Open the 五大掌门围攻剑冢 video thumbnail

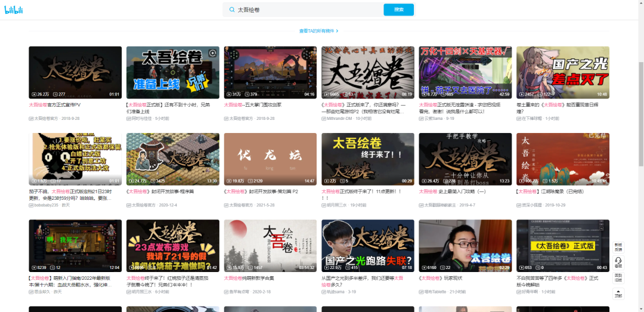click(270, 72)
